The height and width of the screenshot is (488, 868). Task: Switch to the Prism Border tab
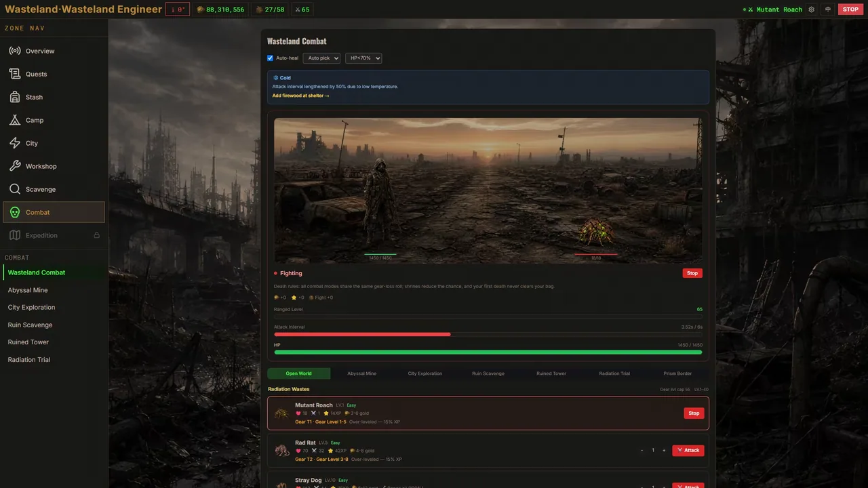(677, 373)
